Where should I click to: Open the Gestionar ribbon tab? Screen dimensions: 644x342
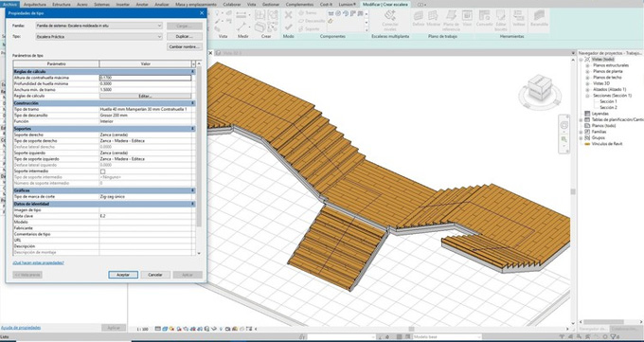271,4
